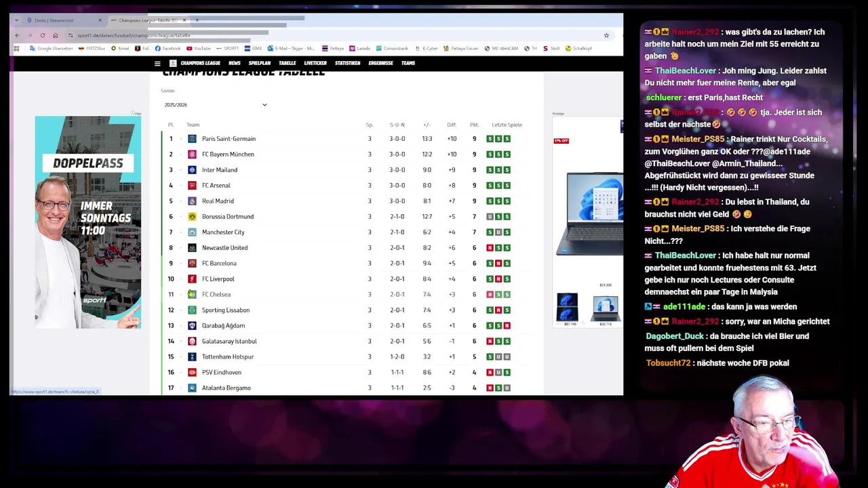The width and height of the screenshot is (868, 488).
Task: Open the Google Übersetzer bookmark
Action: (52, 48)
